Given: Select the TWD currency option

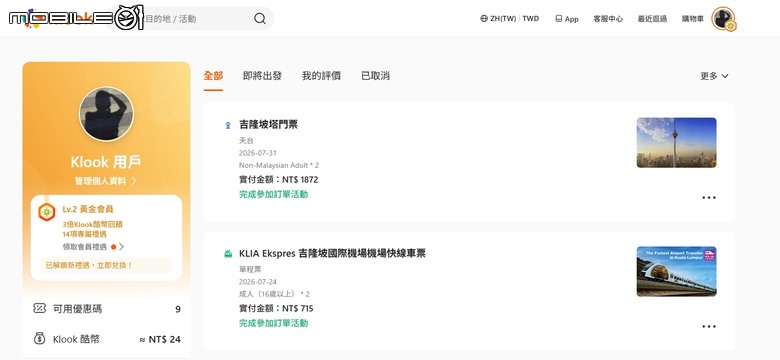Looking at the screenshot, I should [531, 19].
